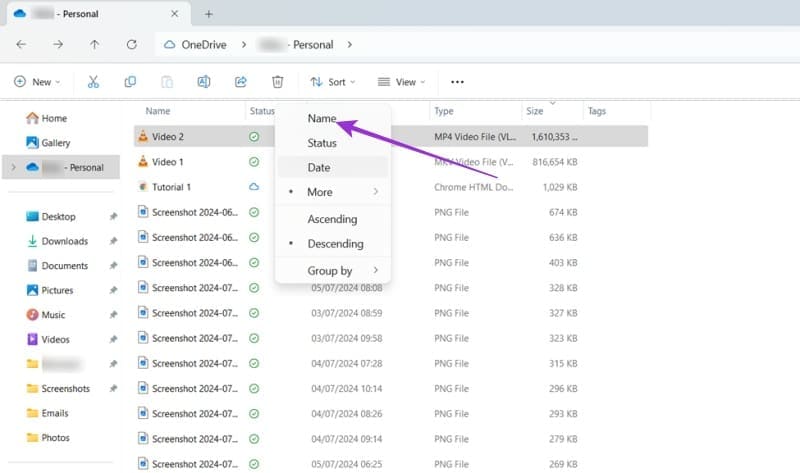Click the Name column header
This screenshot has width=800, height=473.
(158, 111)
